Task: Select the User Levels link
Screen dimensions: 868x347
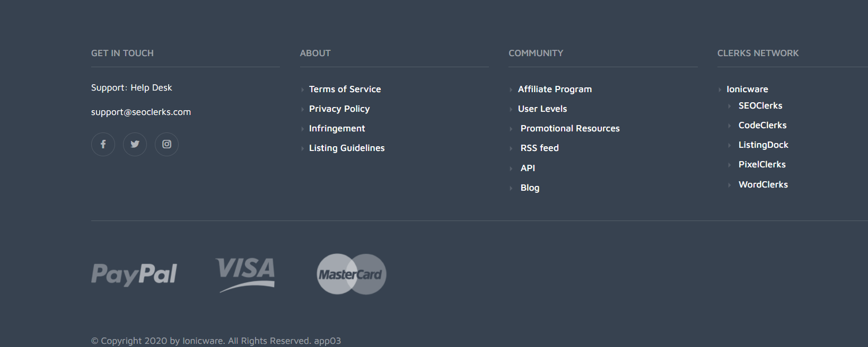Action: pyautogui.click(x=542, y=109)
